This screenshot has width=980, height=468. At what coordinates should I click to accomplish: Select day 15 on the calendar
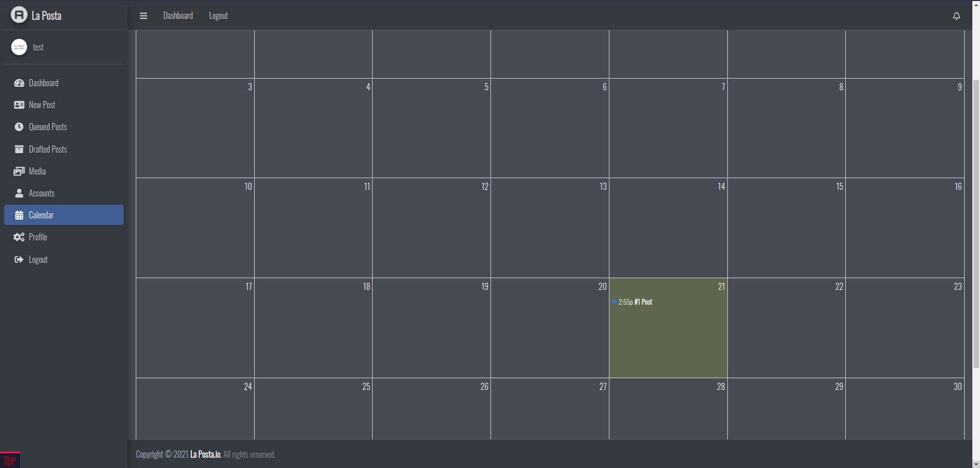[x=840, y=186]
